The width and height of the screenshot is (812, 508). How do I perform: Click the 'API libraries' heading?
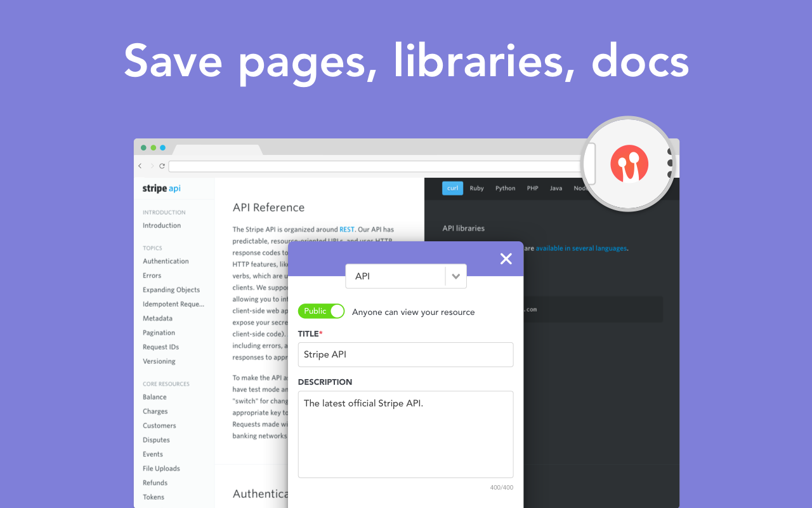463,228
